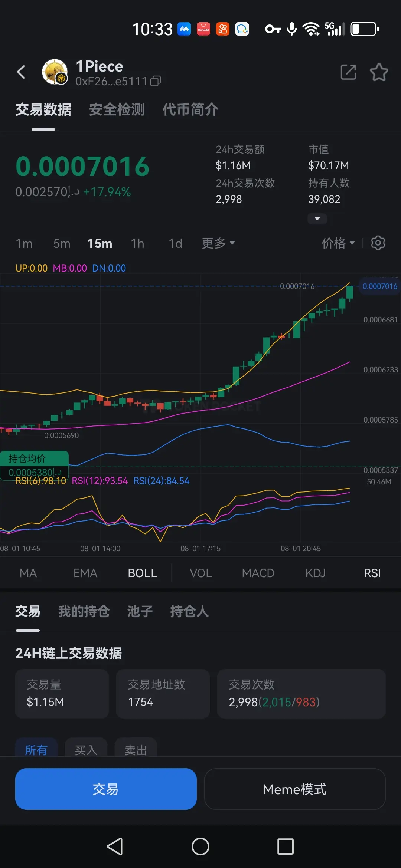Open the 池子 tab
Screen dimensions: 401x868
click(x=140, y=611)
